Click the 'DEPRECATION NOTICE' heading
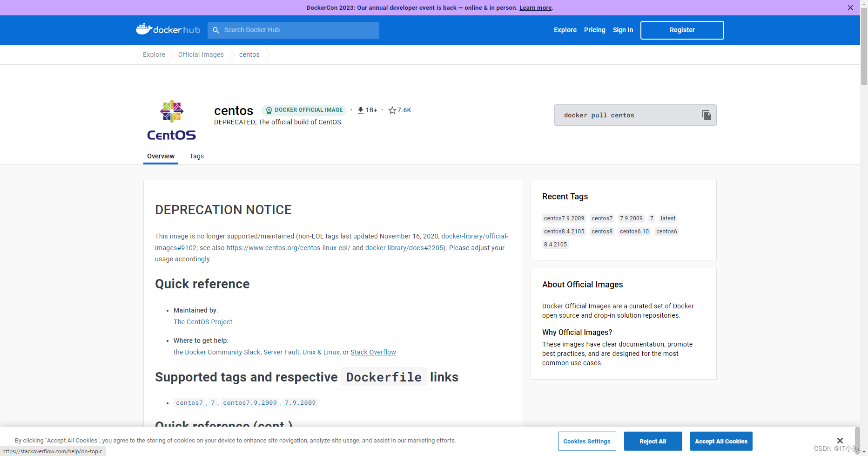The width and height of the screenshot is (868, 456). click(x=223, y=210)
